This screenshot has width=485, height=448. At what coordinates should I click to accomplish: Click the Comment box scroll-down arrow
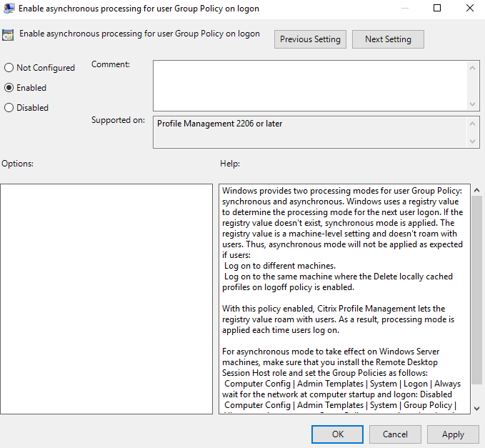click(x=474, y=104)
